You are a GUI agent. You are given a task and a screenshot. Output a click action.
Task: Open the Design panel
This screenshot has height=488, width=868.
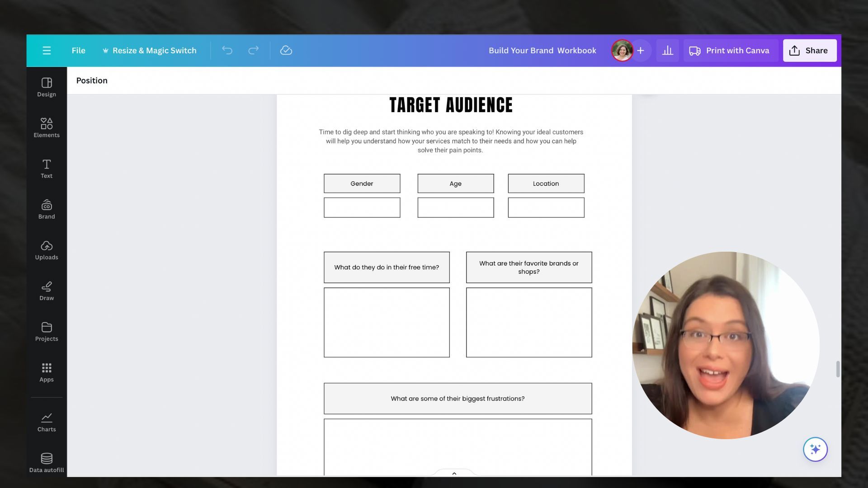pyautogui.click(x=47, y=87)
